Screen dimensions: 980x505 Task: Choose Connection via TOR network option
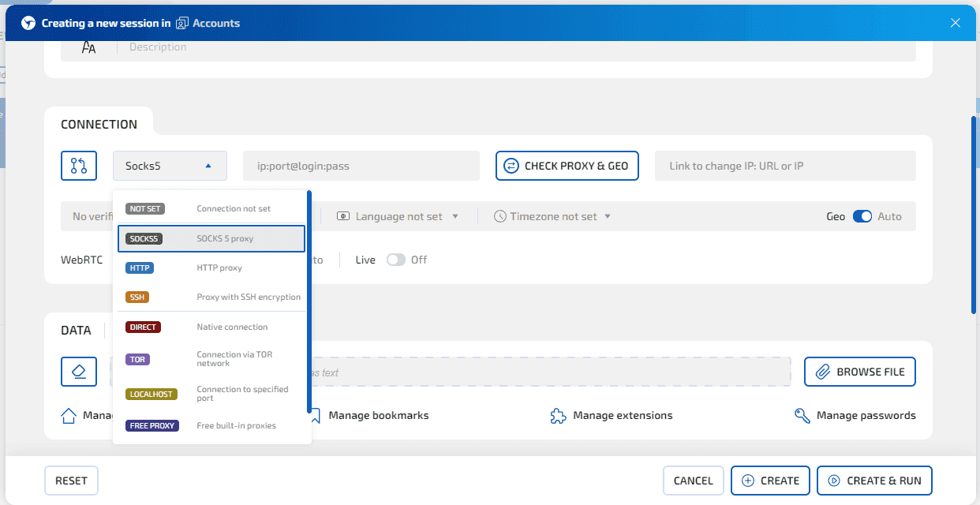pos(210,358)
